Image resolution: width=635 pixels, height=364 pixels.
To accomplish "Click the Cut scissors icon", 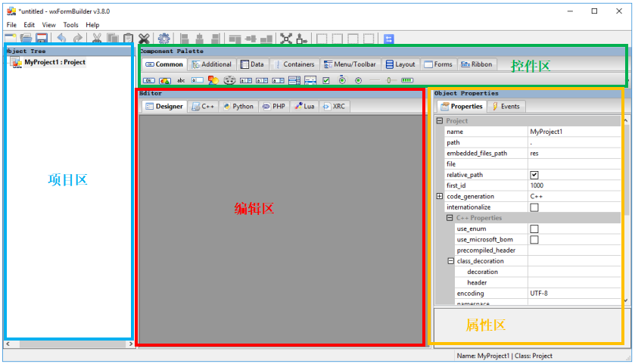I will pyautogui.click(x=97, y=39).
